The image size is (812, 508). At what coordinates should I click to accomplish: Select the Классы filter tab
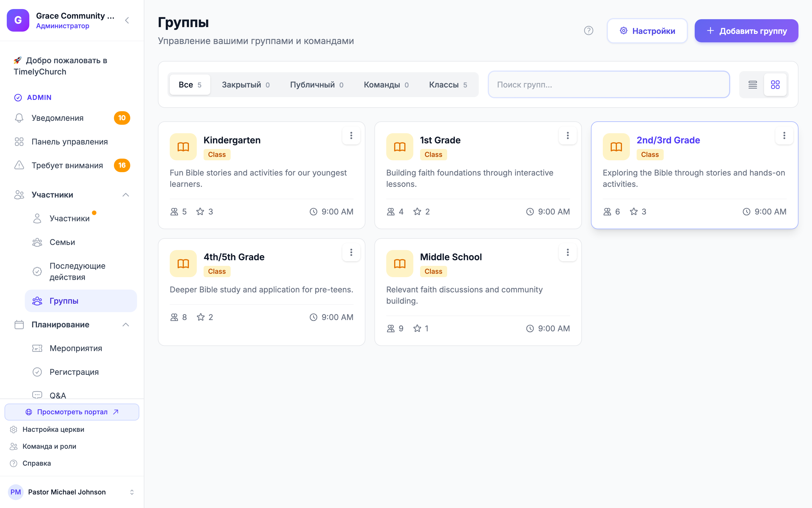(448, 85)
